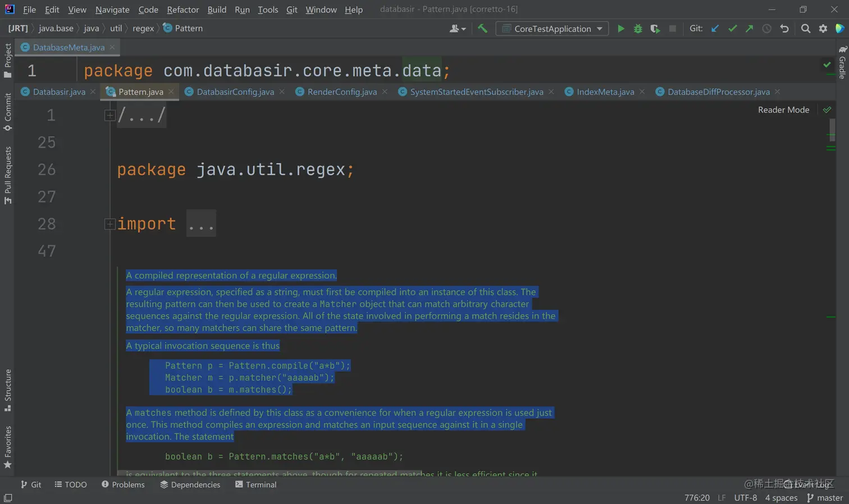Screen dimensions: 849x504
Task: Open the user account dropdown in toolbar
Action: (x=458, y=29)
